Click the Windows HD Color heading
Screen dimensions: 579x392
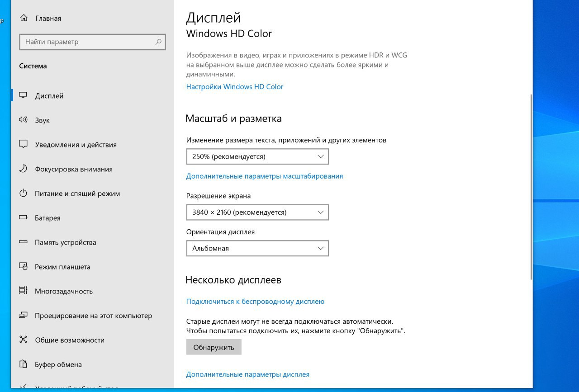click(229, 33)
